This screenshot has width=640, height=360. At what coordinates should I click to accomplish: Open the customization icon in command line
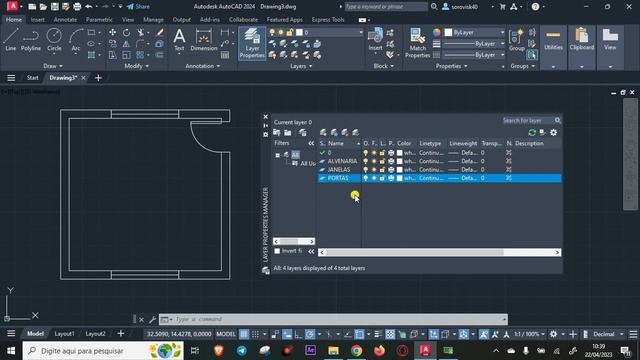tap(152, 320)
